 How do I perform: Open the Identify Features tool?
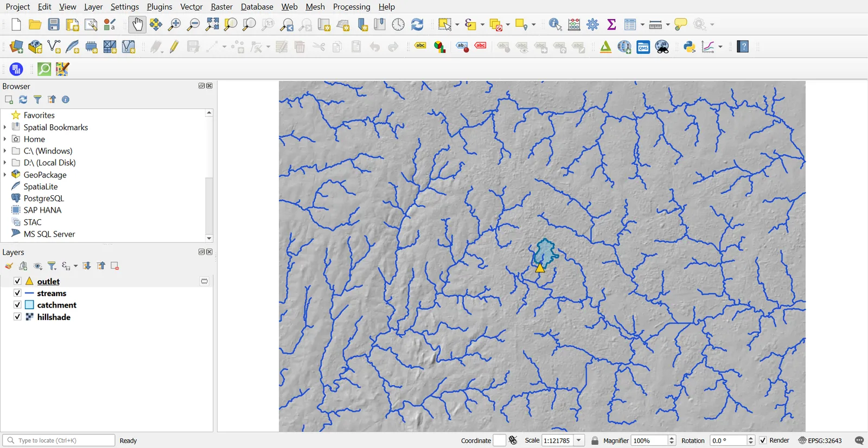pyautogui.click(x=556, y=24)
